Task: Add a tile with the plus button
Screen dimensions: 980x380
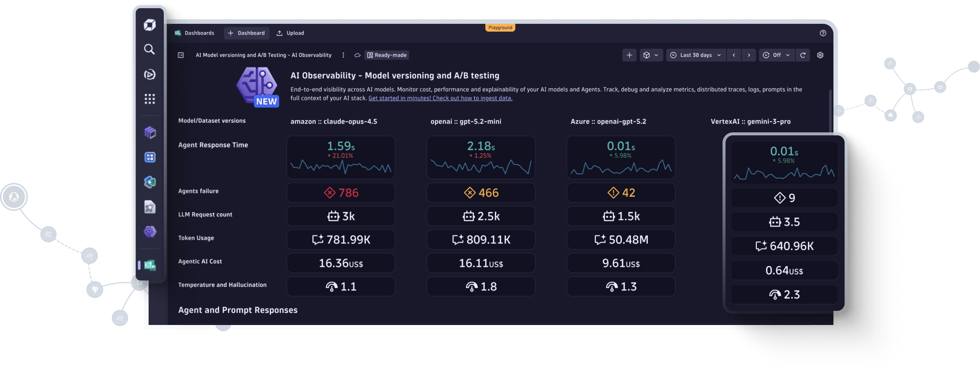Action: coord(629,55)
